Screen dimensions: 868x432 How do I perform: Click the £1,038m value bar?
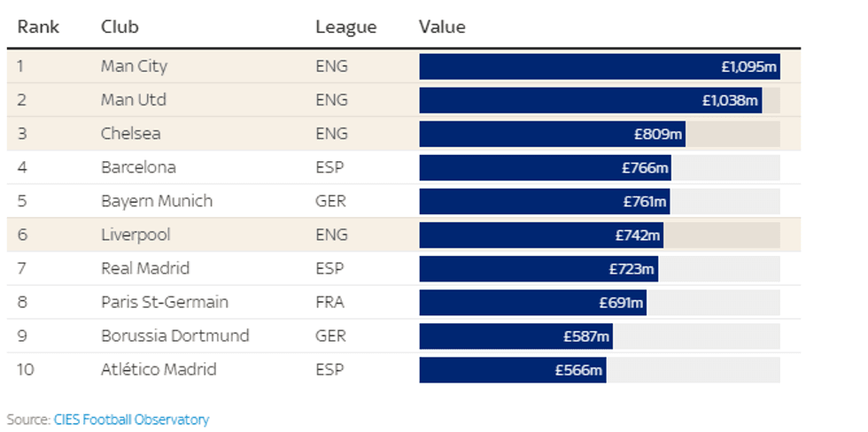click(x=590, y=100)
